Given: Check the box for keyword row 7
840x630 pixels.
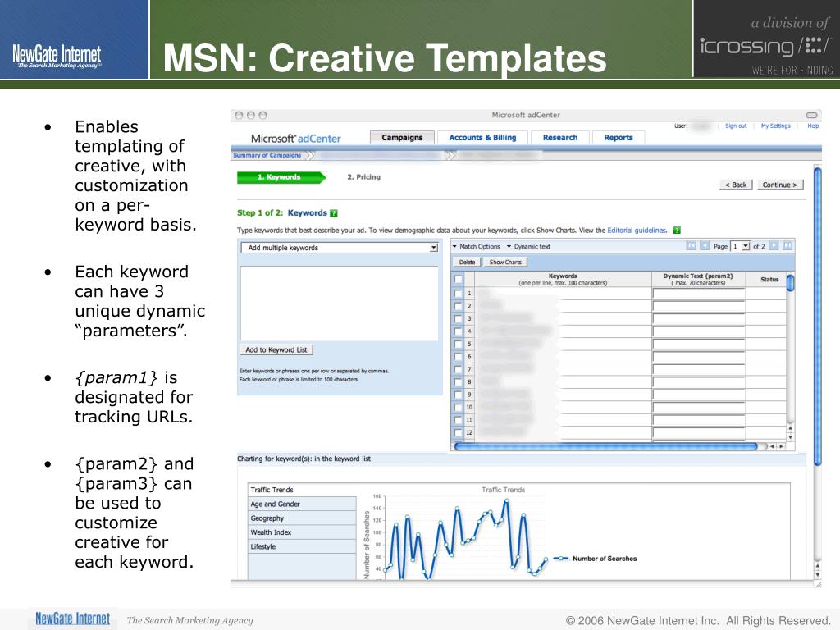Looking at the screenshot, I should point(458,370).
